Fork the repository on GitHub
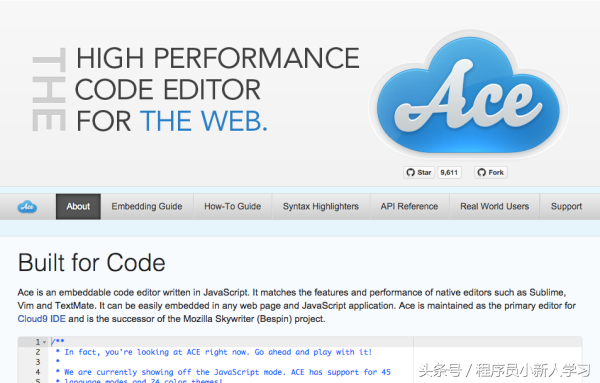Viewport: 600px width, 383px height. 491,173
